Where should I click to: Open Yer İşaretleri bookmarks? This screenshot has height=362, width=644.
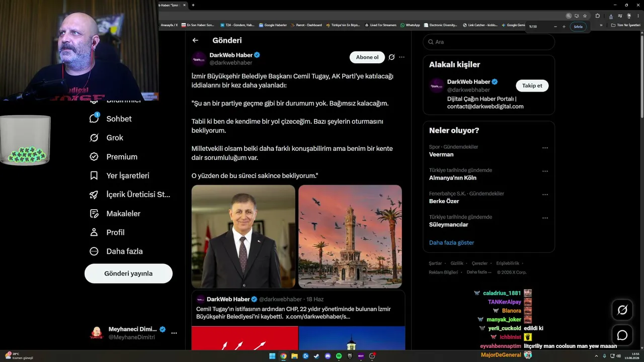tap(120, 175)
